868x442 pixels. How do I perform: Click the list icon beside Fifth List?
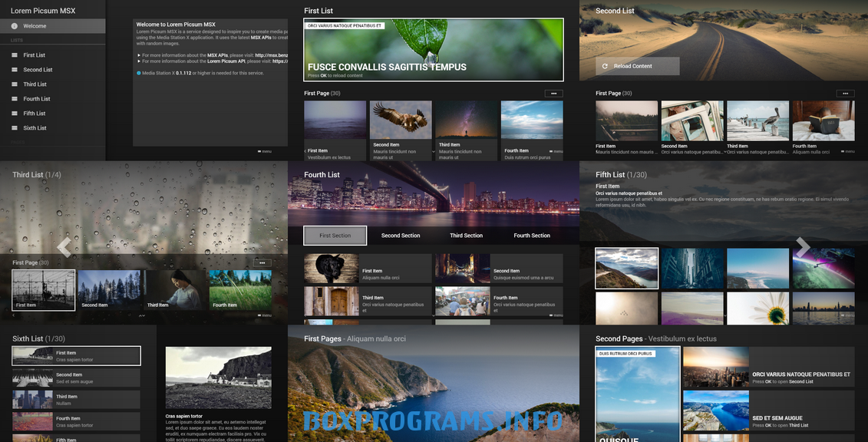(x=14, y=114)
